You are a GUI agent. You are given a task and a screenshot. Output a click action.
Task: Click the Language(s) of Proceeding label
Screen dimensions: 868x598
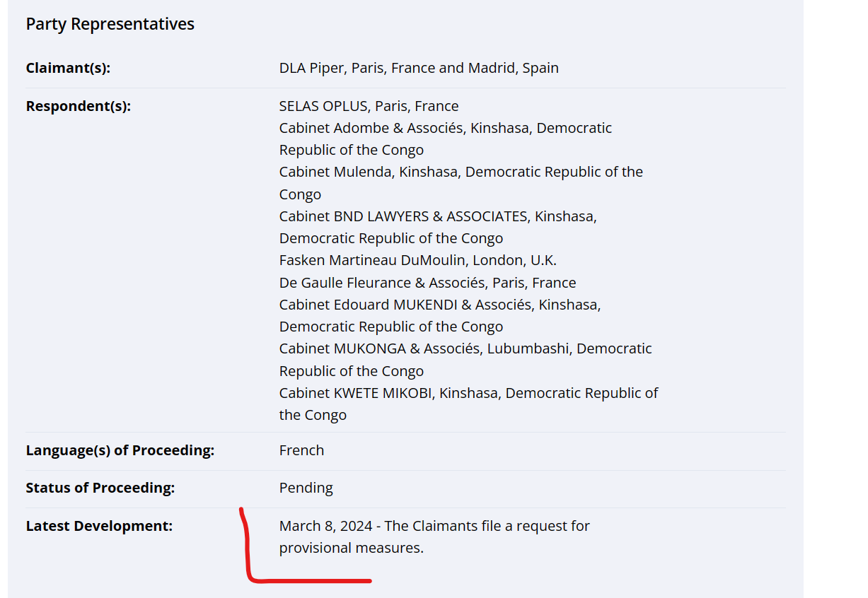pos(120,450)
